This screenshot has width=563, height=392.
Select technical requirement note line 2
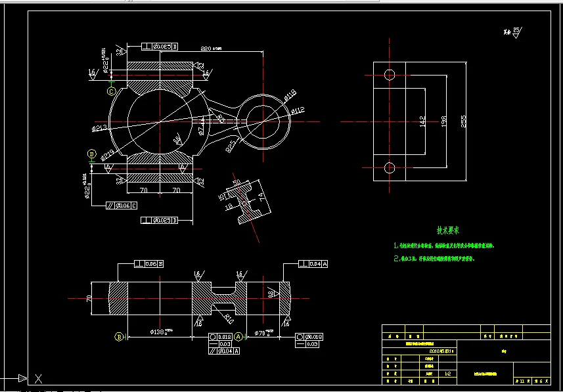[434, 259]
